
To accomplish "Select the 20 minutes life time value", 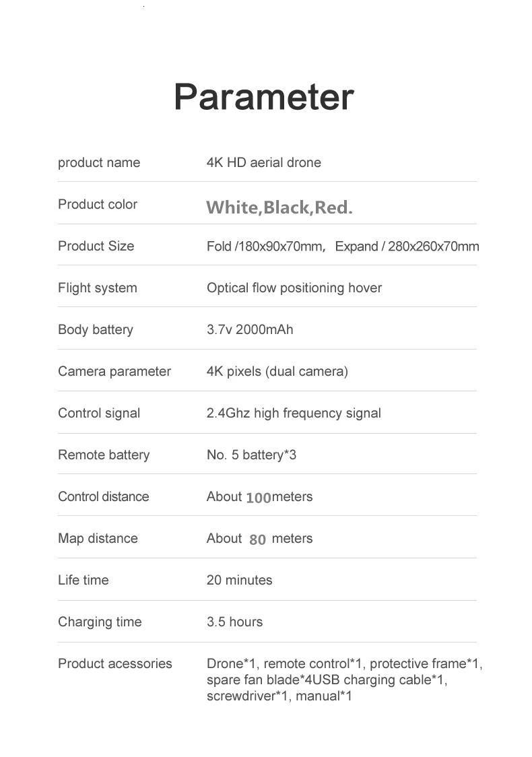I will pos(240,581).
